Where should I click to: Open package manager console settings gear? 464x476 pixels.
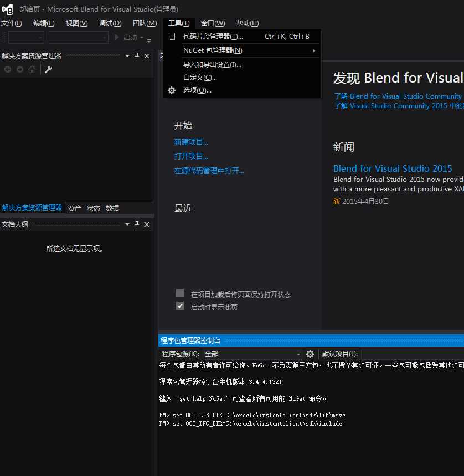pos(310,354)
